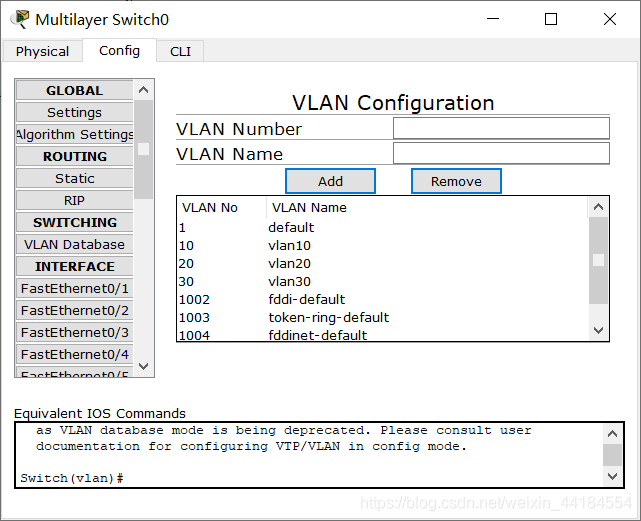
Task: Open the global Settings page
Action: tap(74, 112)
